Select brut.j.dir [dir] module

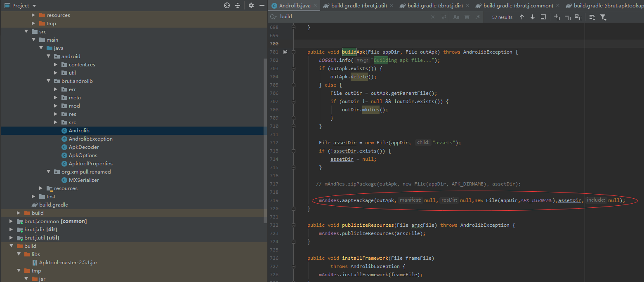click(37, 230)
